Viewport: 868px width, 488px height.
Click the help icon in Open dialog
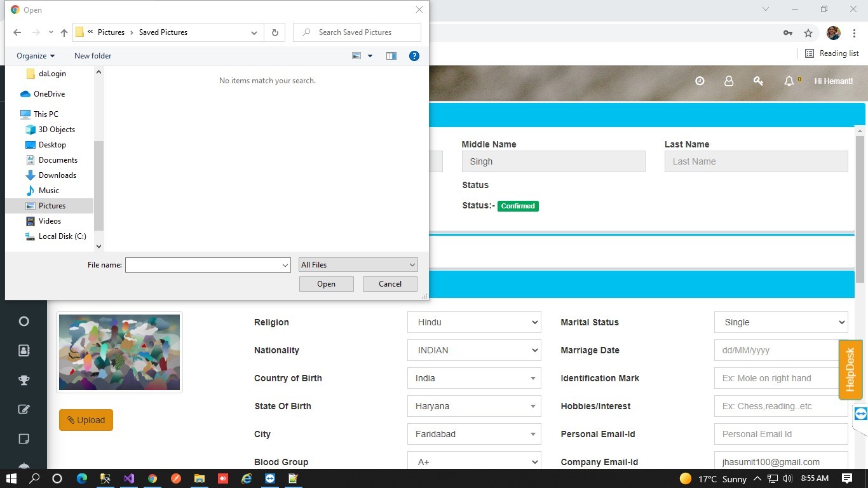coord(414,56)
